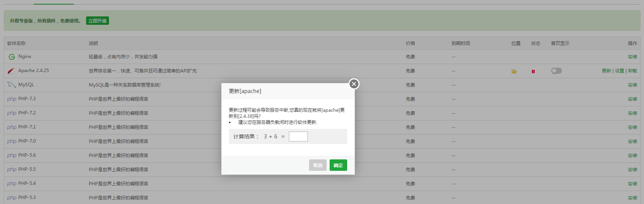Install PHP-7.2 via 安装 link
Image resolution: width=644 pixels, height=204 pixels.
tap(633, 113)
